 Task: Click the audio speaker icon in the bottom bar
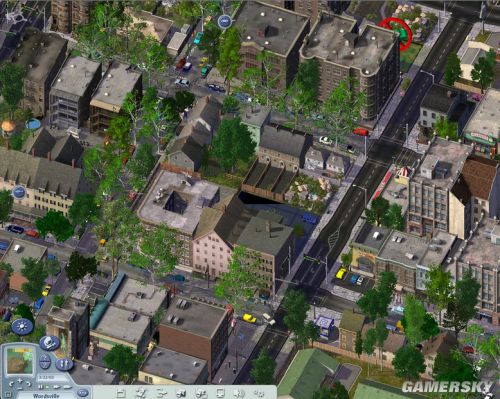coord(239,393)
